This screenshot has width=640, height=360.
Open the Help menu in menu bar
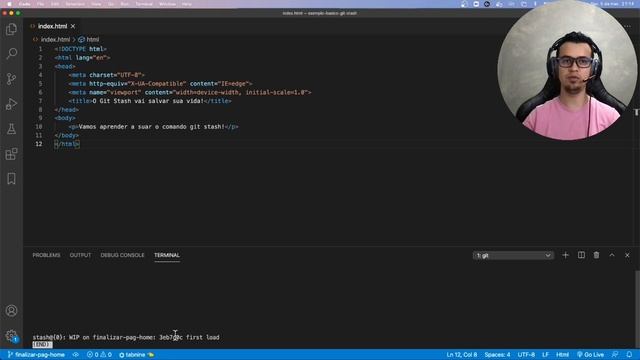187,4
